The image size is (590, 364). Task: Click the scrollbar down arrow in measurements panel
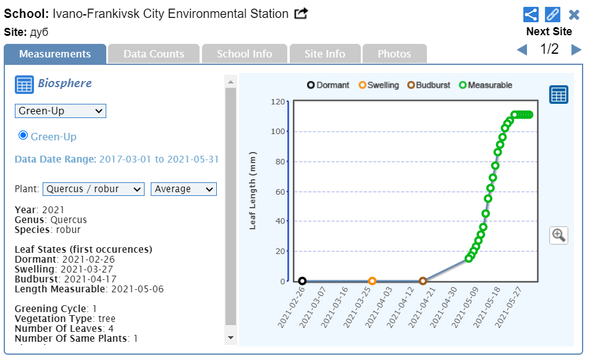[231, 337]
